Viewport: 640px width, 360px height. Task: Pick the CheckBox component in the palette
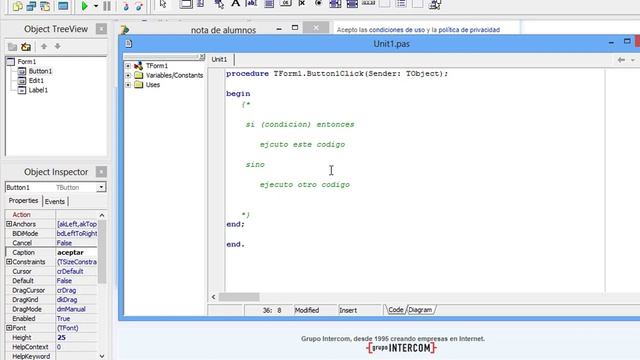coord(302,4)
